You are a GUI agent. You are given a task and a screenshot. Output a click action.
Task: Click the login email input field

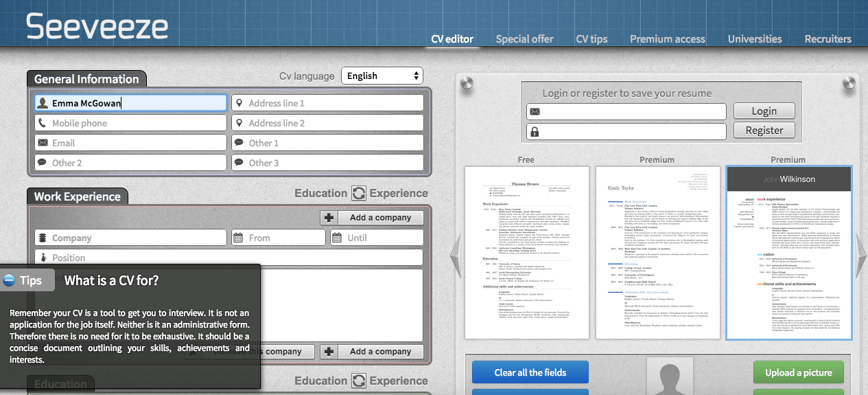(x=626, y=111)
